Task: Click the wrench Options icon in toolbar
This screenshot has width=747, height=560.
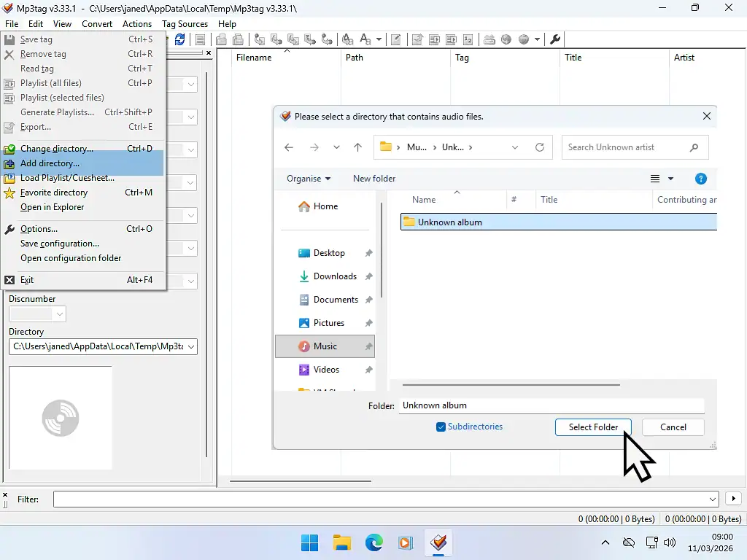Action: click(x=555, y=39)
